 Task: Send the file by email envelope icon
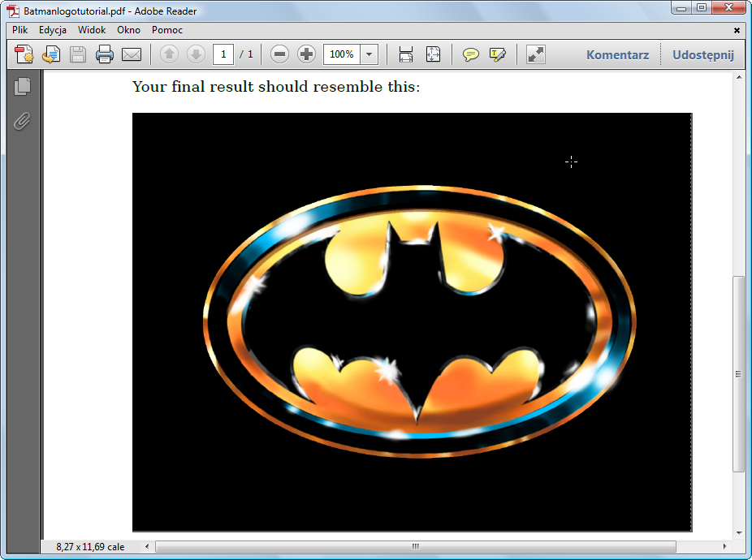coord(132,54)
